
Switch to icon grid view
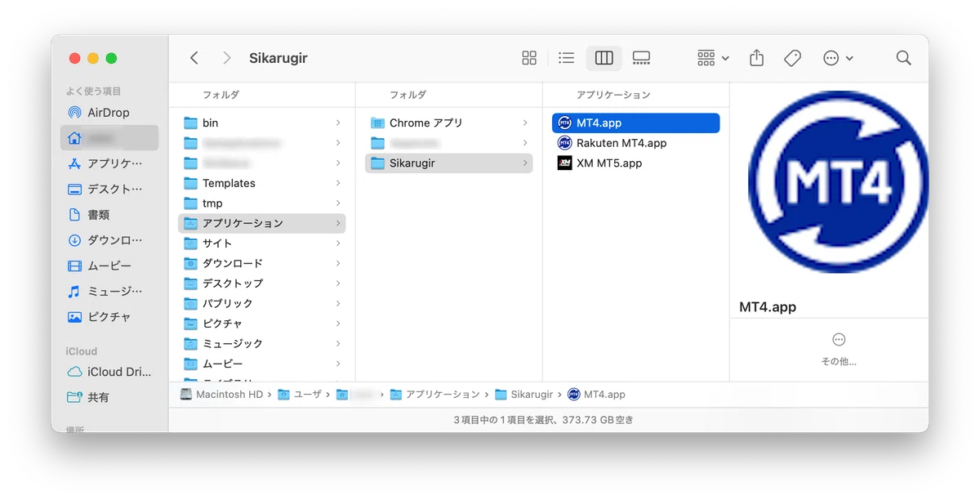(529, 58)
